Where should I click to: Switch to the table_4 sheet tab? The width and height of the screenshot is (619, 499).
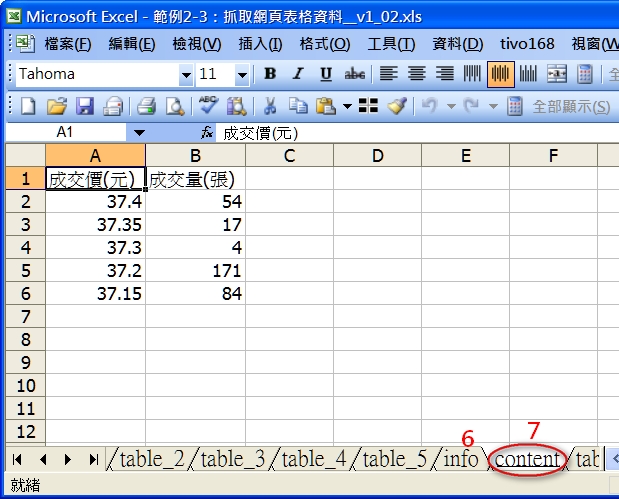(x=314, y=459)
